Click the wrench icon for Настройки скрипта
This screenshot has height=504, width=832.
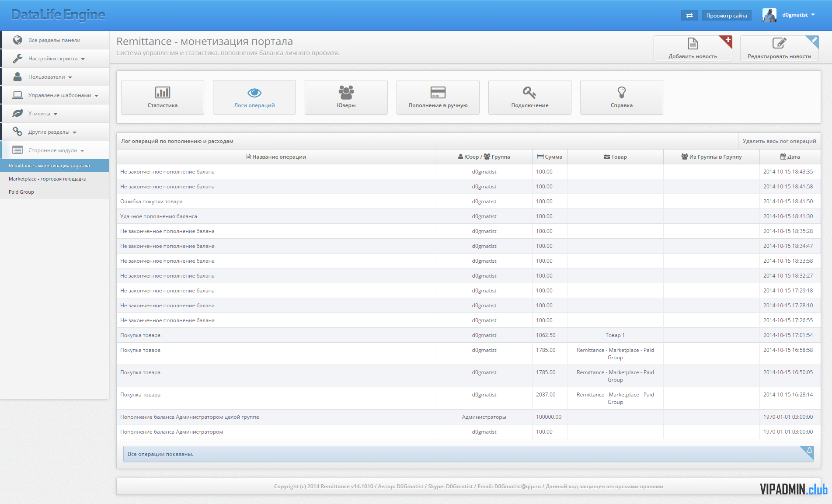(x=17, y=58)
